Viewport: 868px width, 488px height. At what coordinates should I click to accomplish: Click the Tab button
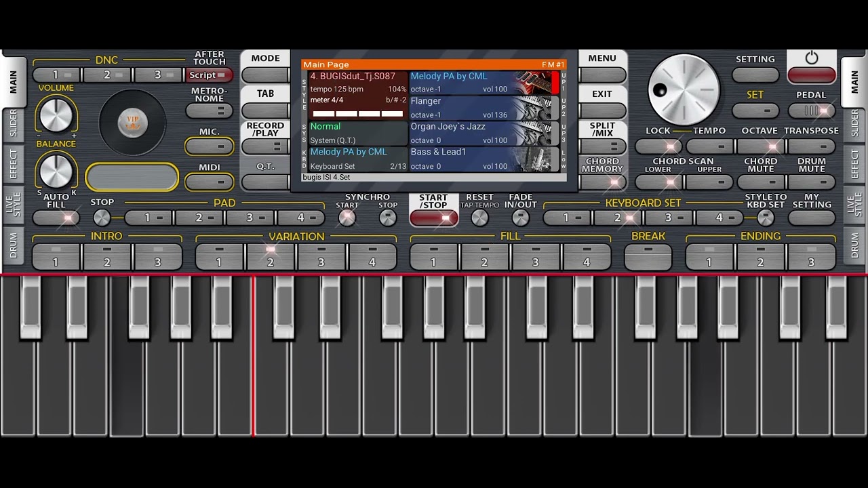265,110
